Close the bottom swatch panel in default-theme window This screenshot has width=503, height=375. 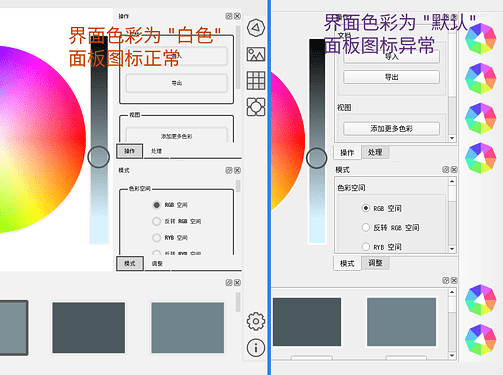[454, 280]
